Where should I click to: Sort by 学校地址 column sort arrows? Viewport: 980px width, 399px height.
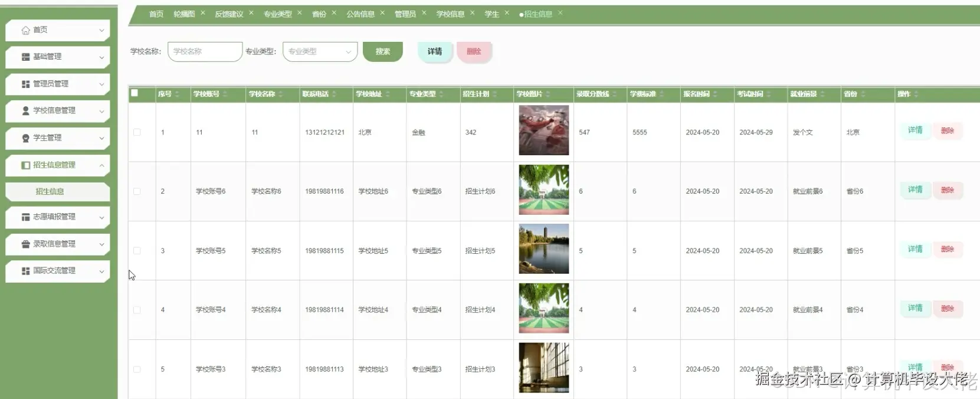[388, 94]
